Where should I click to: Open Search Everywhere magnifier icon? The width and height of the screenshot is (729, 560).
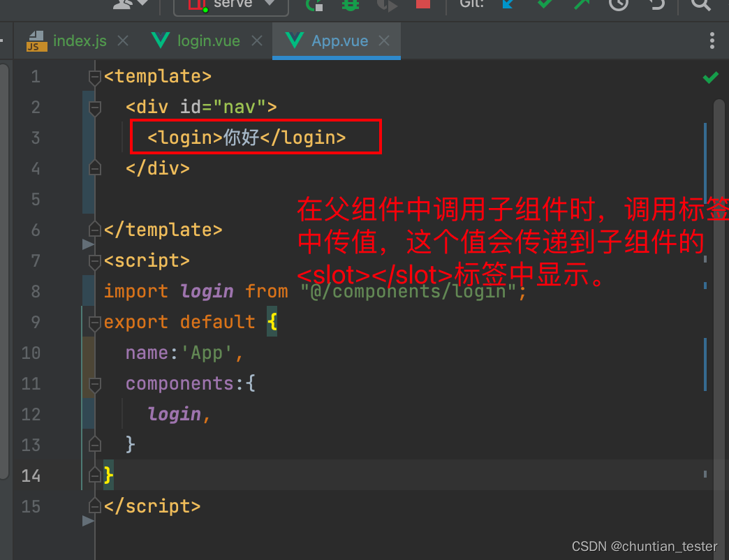[700, 5]
